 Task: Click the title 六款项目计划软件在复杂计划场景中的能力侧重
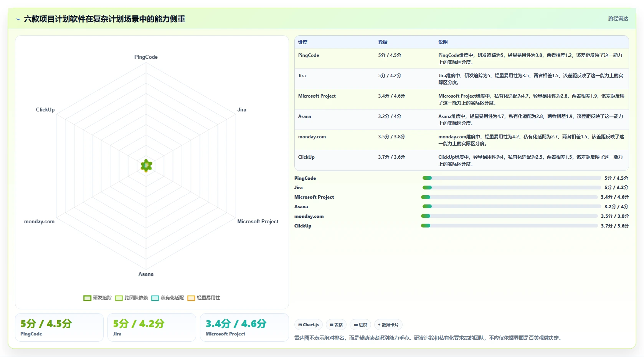pyautogui.click(x=104, y=19)
